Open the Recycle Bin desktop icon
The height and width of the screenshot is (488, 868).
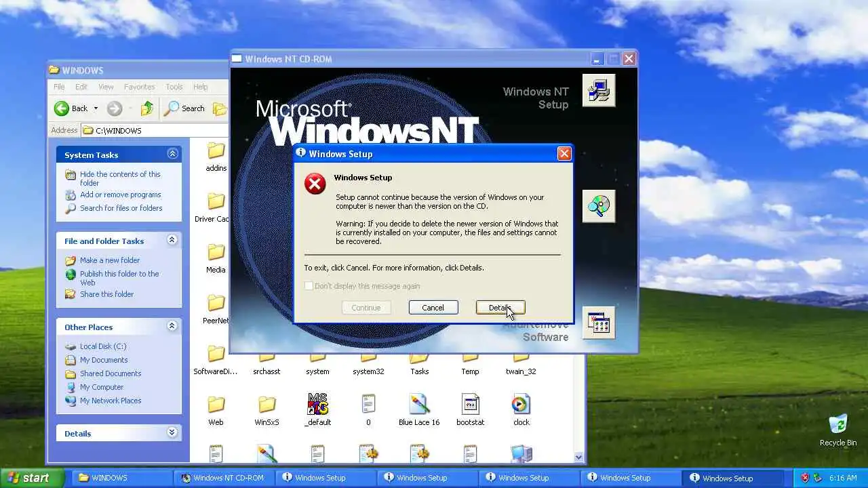coord(838,430)
